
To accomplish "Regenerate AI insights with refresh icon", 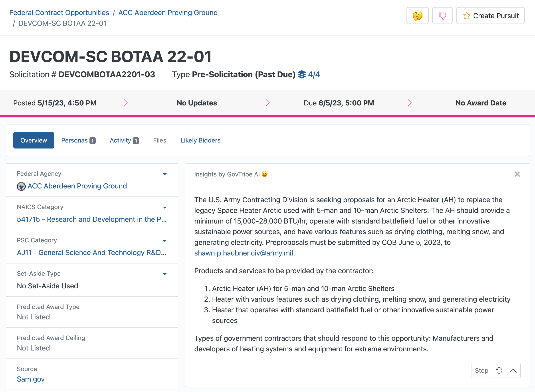I will pos(499,370).
